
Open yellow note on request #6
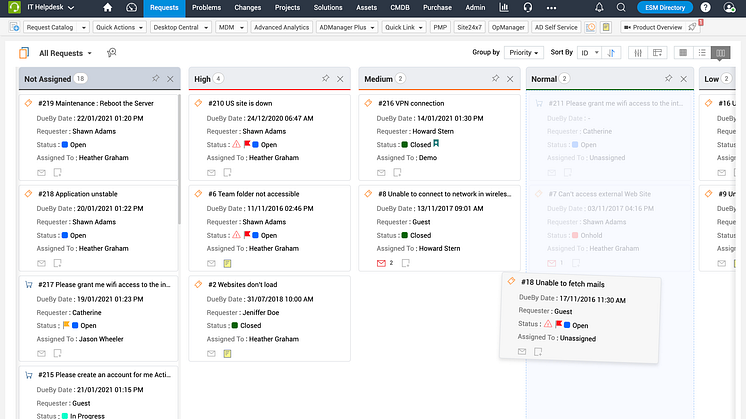click(227, 263)
